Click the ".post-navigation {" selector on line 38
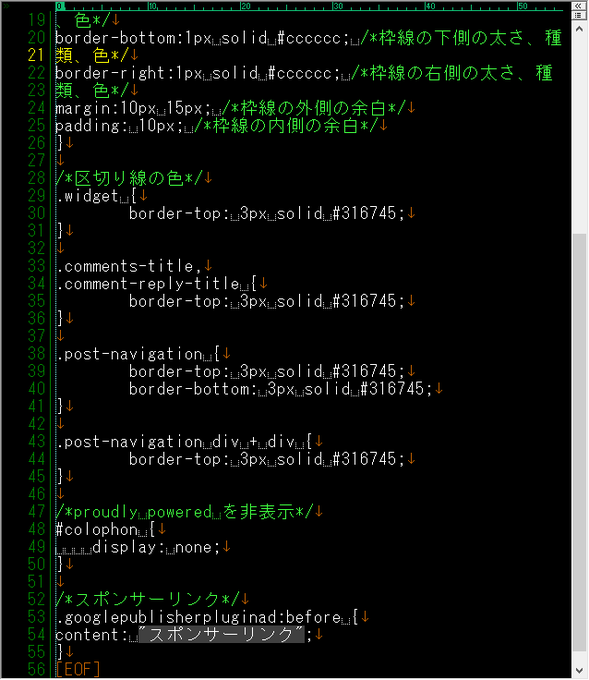589x680 pixels. (x=138, y=354)
